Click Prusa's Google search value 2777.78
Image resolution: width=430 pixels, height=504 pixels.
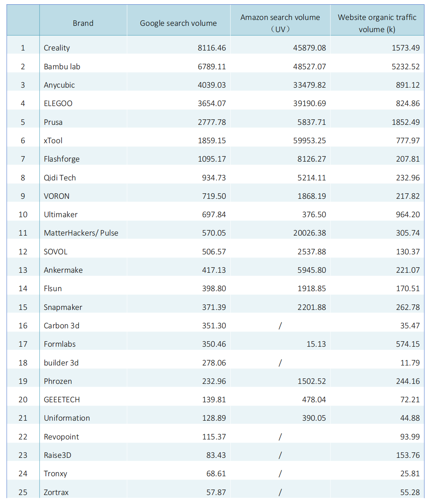(211, 122)
